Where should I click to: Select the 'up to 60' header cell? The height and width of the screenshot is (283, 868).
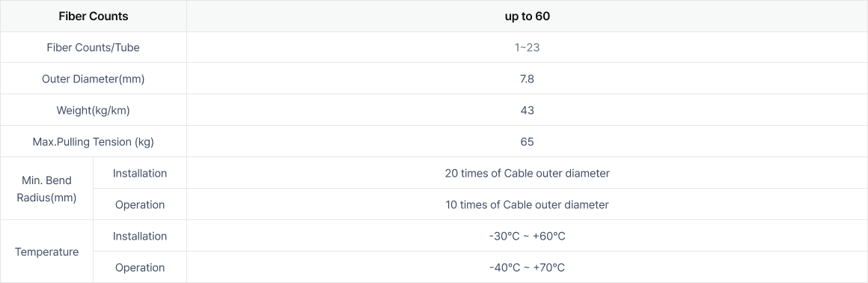tap(527, 16)
